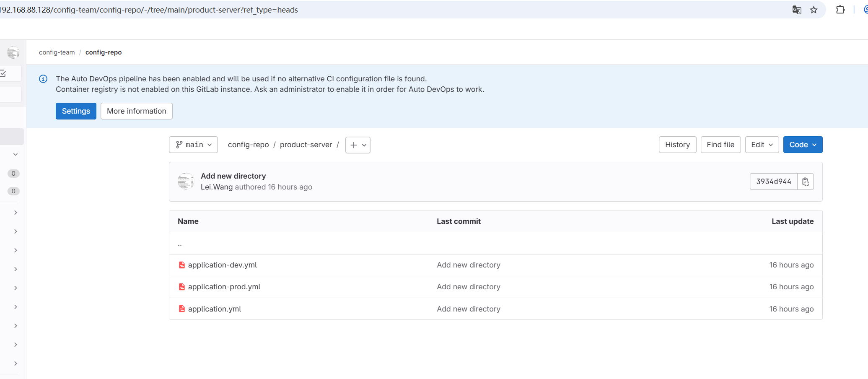Click last commit link for application-prod.yml
Image resolution: width=868 pixels, height=379 pixels.
click(469, 287)
